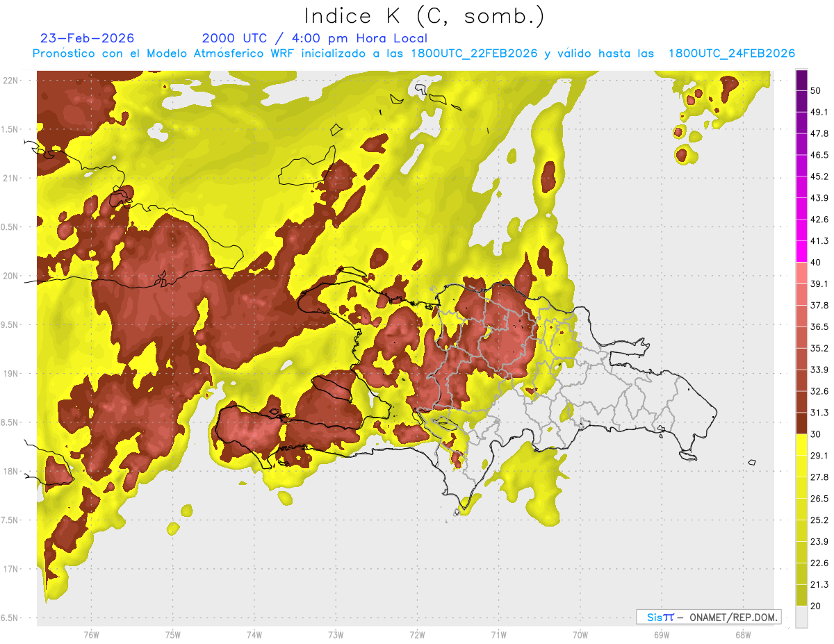Click the '26.5' value on the color scale

pos(819,498)
